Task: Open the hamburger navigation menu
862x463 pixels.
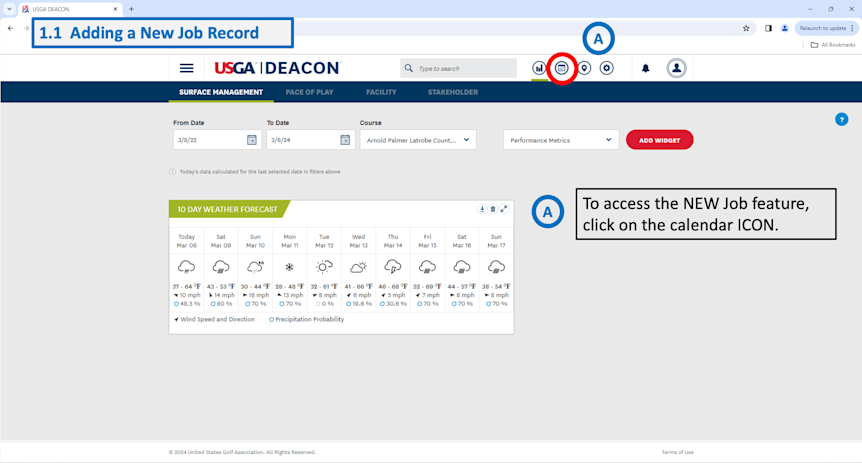Action: pyautogui.click(x=186, y=68)
